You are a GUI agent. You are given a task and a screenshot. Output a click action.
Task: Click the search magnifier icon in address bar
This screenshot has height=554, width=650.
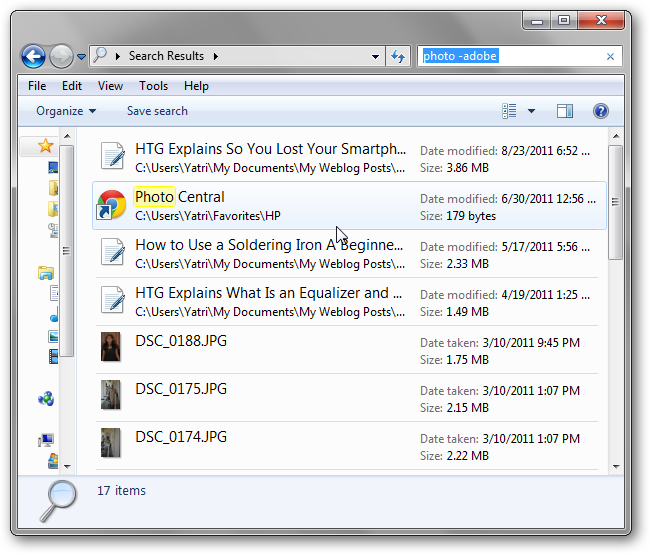click(100, 56)
